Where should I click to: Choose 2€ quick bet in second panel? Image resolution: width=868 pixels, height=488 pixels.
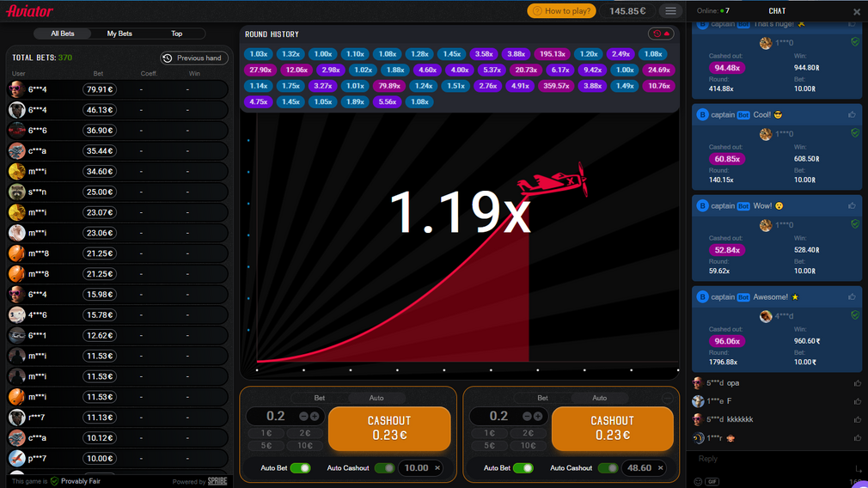click(x=529, y=433)
